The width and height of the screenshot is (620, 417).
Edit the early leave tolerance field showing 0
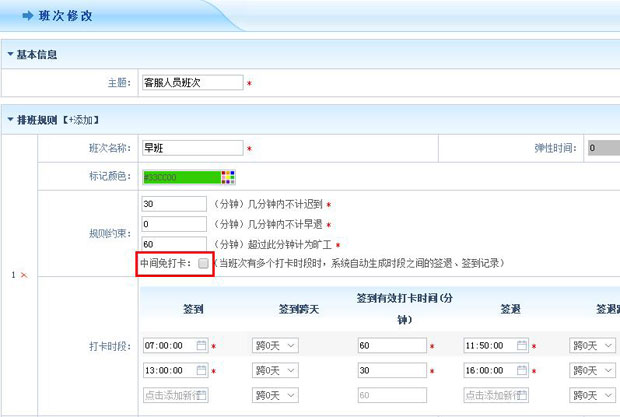click(174, 224)
